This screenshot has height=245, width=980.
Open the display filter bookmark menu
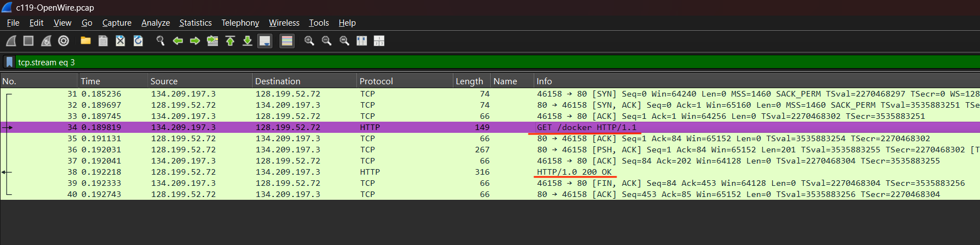pos(9,62)
